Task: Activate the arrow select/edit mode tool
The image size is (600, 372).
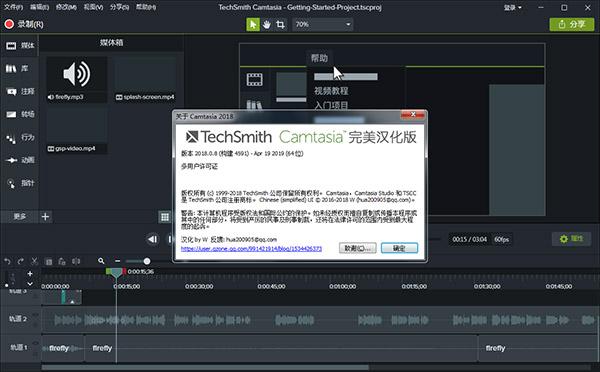Action: pos(253,24)
